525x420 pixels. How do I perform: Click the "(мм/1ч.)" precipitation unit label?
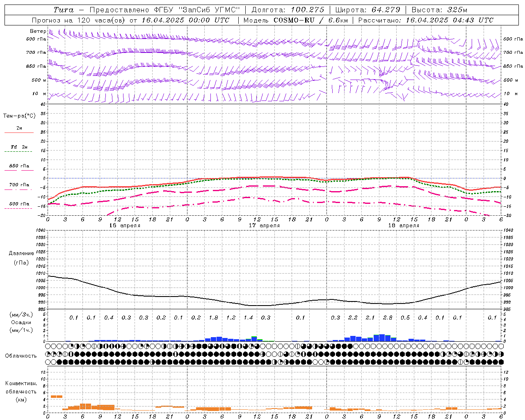[21, 331]
